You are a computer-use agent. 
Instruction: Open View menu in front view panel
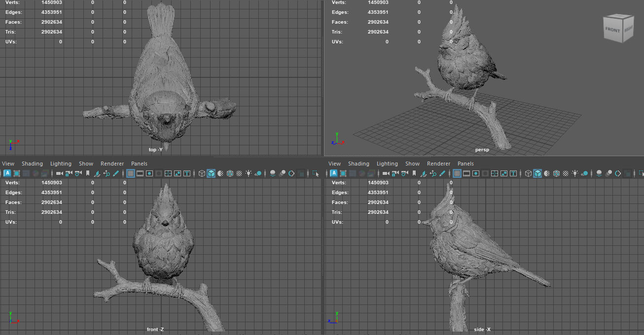pos(8,164)
